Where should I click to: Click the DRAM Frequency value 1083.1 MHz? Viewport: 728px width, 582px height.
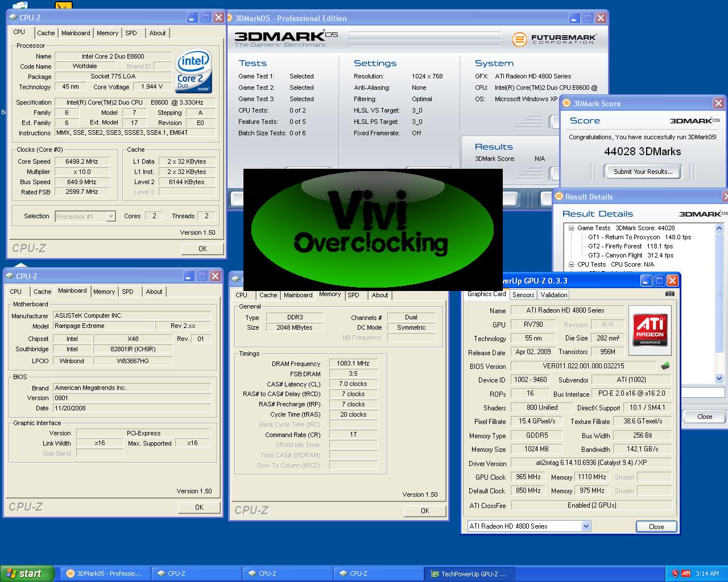(x=353, y=363)
